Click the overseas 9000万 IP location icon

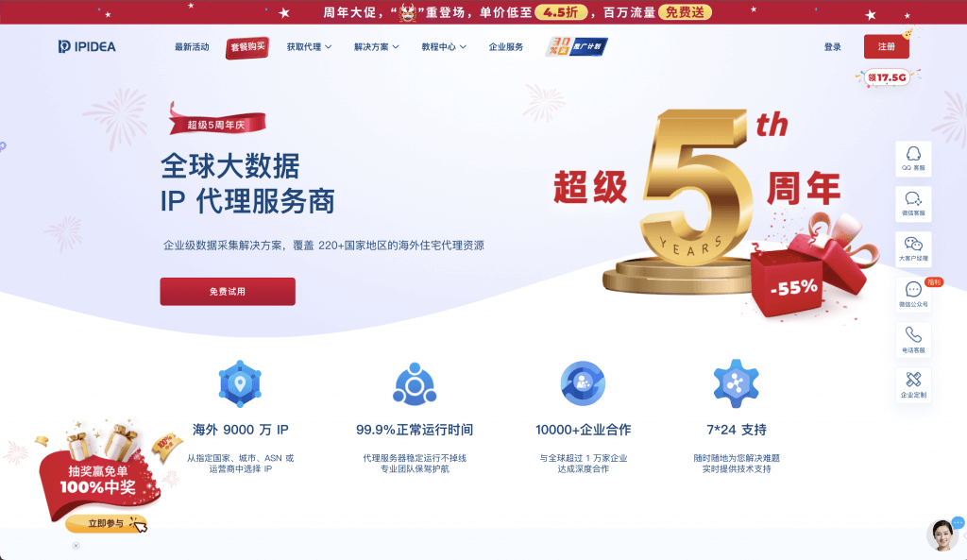click(x=240, y=383)
